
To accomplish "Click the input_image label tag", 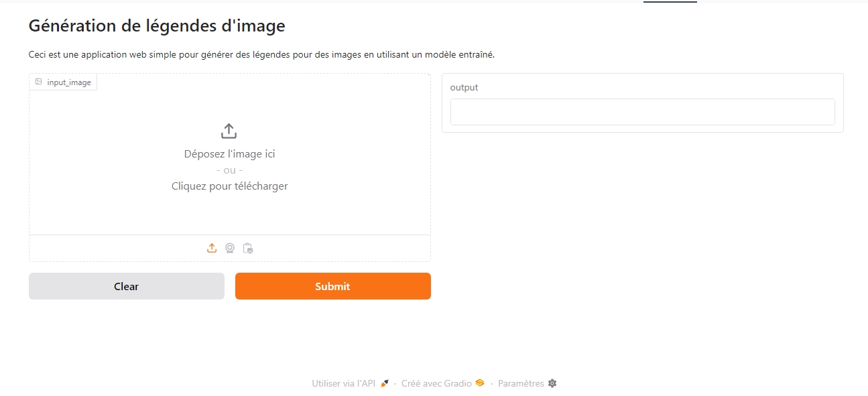I will point(63,82).
